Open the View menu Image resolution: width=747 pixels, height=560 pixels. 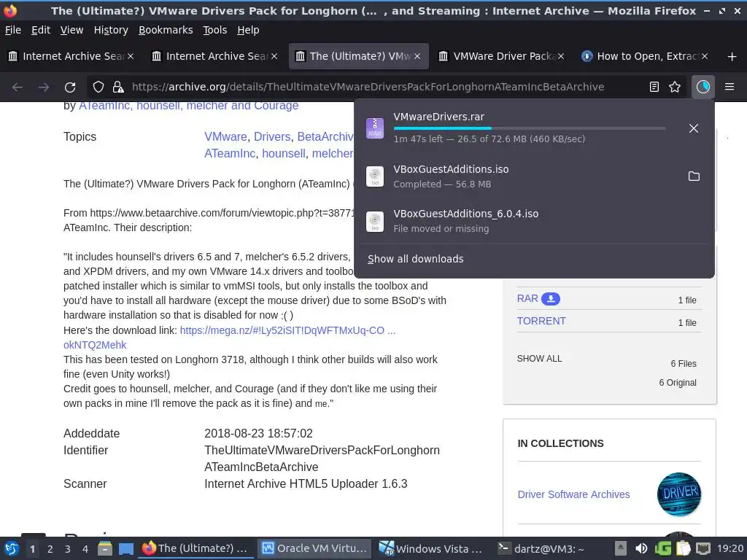tap(71, 30)
